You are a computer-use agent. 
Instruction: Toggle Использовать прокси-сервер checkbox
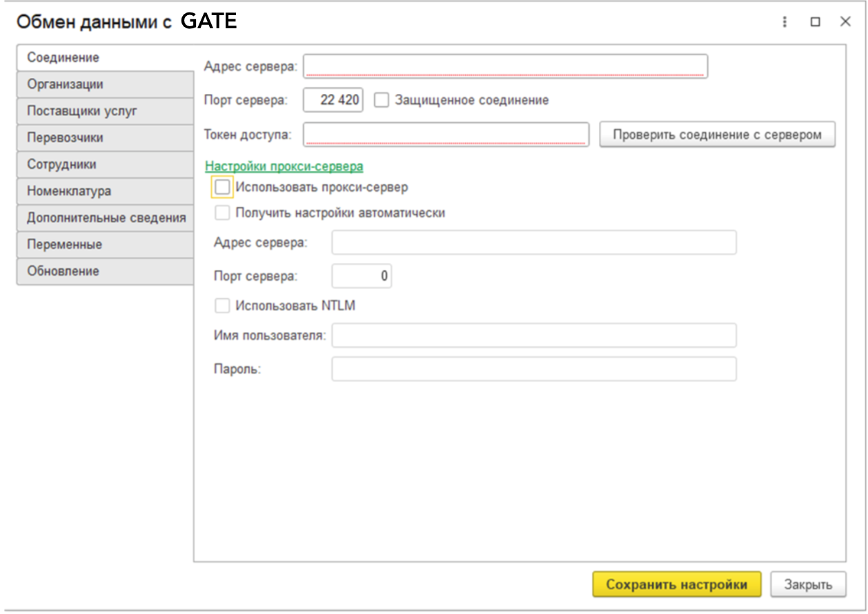point(222,187)
